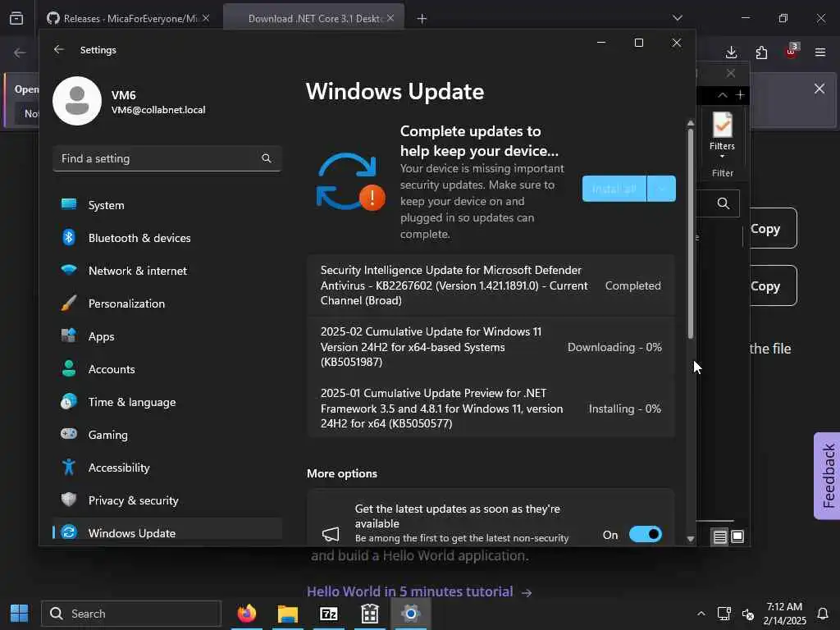Image resolution: width=840 pixels, height=630 pixels.
Task: Close the Download .NET Core tab
Action: pyautogui.click(x=390, y=18)
